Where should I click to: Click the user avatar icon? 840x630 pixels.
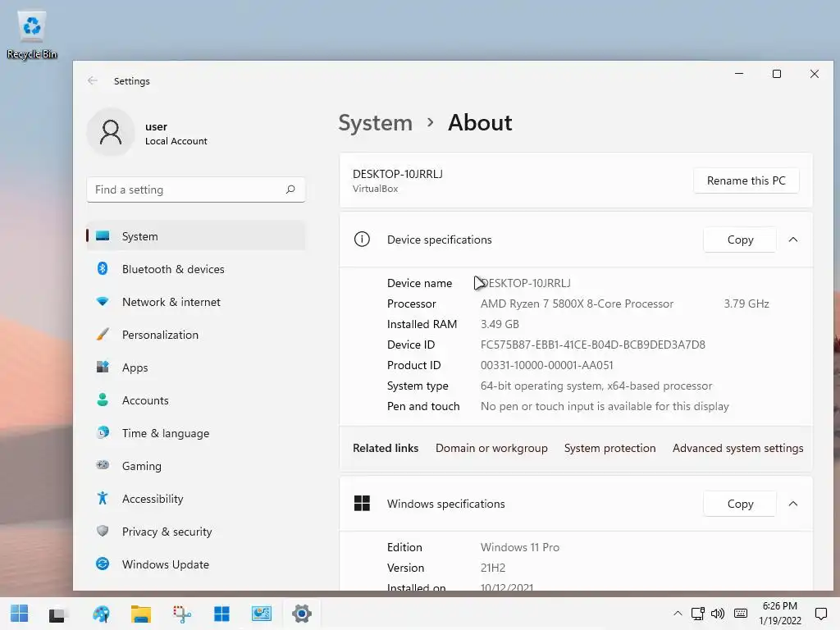click(111, 132)
